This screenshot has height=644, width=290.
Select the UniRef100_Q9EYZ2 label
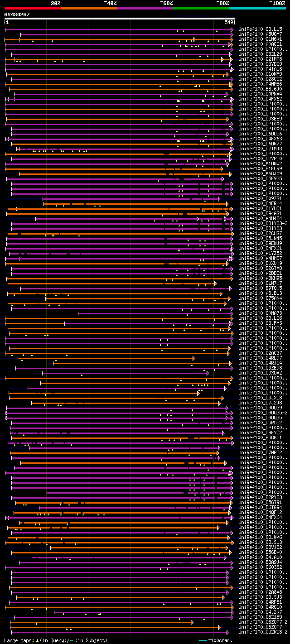point(260,433)
